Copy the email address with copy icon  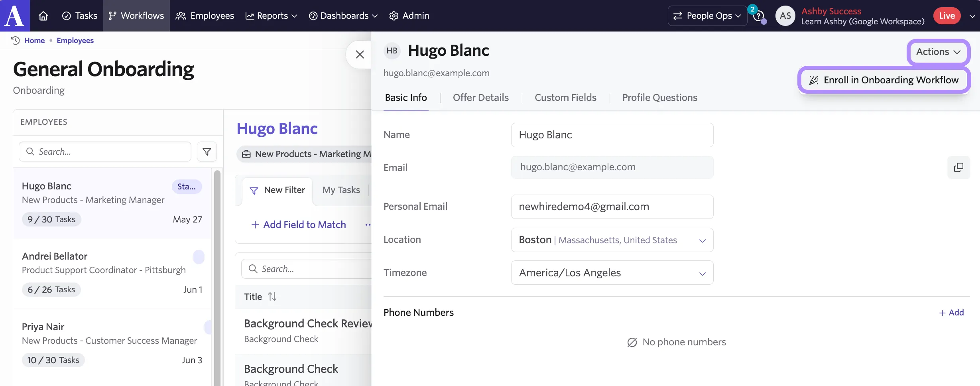click(958, 167)
